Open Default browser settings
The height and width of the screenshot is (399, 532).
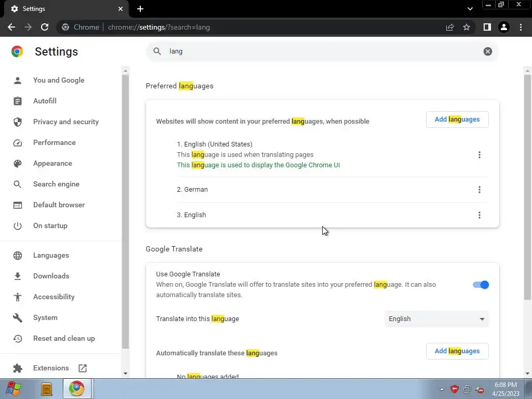coord(59,205)
